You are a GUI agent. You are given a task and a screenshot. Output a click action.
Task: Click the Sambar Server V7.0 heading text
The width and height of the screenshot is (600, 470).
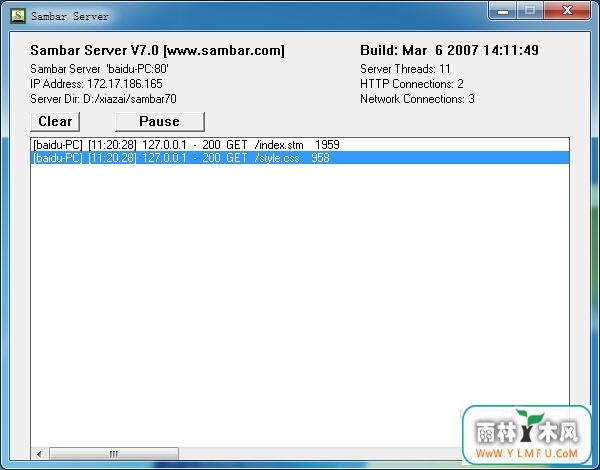pos(157,51)
